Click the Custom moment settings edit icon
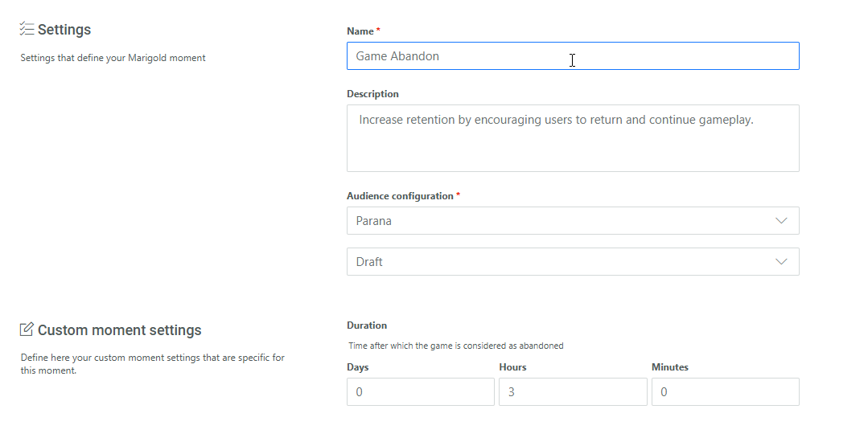Viewport: 868px width, 442px height. pyautogui.click(x=27, y=329)
